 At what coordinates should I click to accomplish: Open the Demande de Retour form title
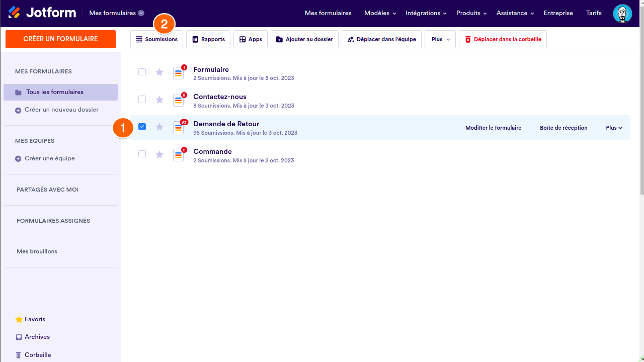[226, 124]
